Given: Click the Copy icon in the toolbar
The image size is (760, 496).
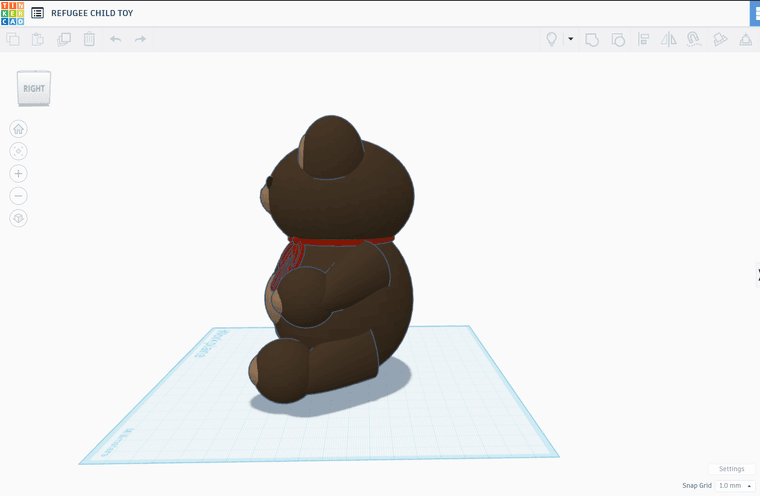Looking at the screenshot, I should point(13,39).
